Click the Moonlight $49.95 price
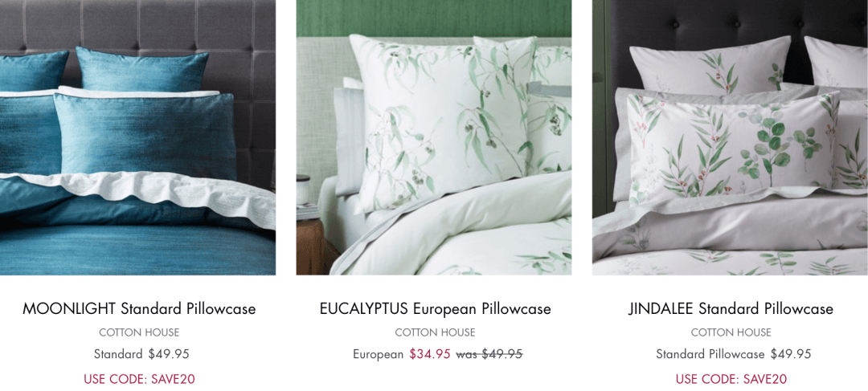Screen dimensions: 868x391 pos(169,354)
